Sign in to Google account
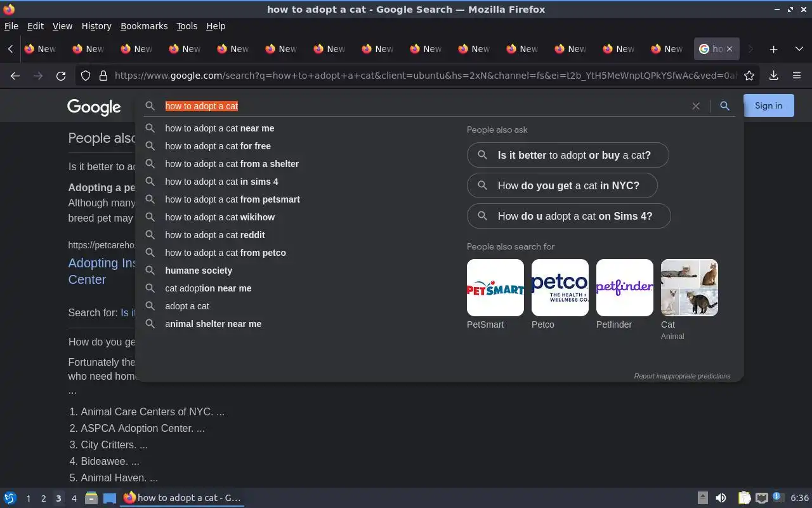The width and height of the screenshot is (812, 508). pyautogui.click(x=768, y=105)
